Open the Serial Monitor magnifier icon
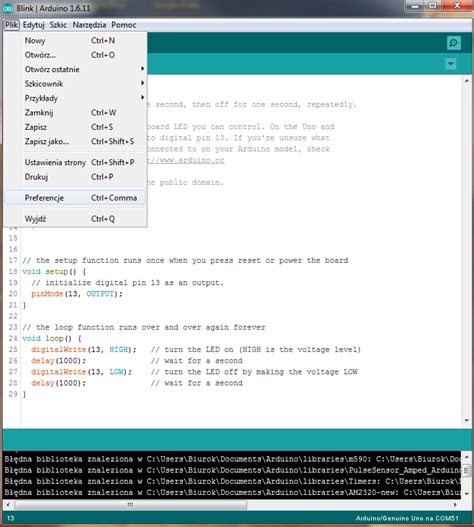Viewport: 474px width, 527px height. (x=453, y=43)
